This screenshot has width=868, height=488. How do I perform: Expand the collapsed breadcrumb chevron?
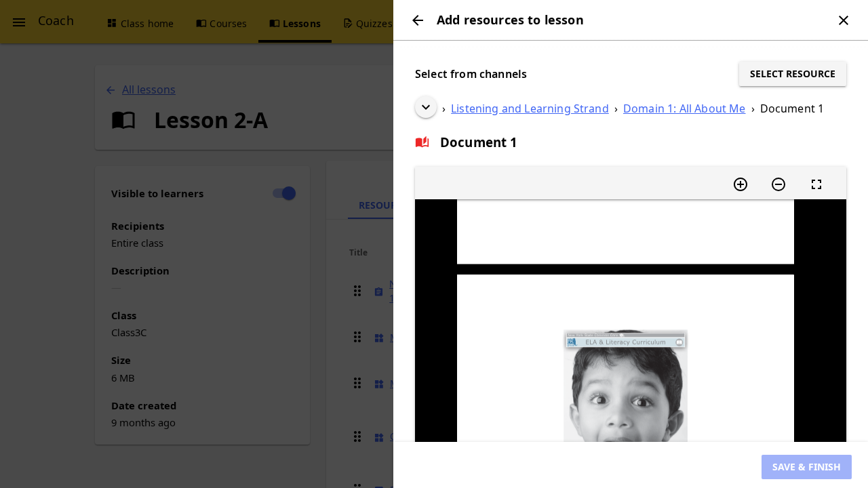pos(426,107)
